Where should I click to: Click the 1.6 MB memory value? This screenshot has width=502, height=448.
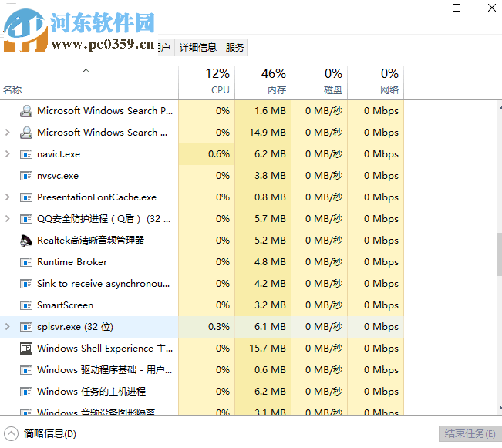tap(270, 111)
